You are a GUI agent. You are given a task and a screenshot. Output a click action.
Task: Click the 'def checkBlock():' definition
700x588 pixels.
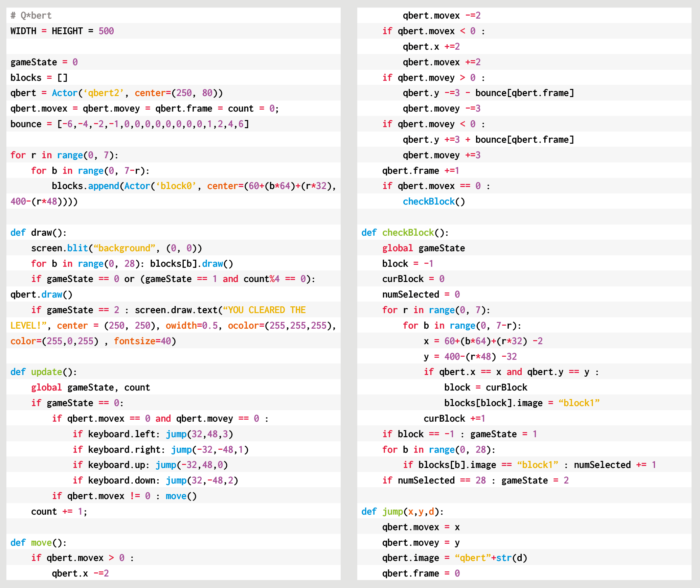405,233
